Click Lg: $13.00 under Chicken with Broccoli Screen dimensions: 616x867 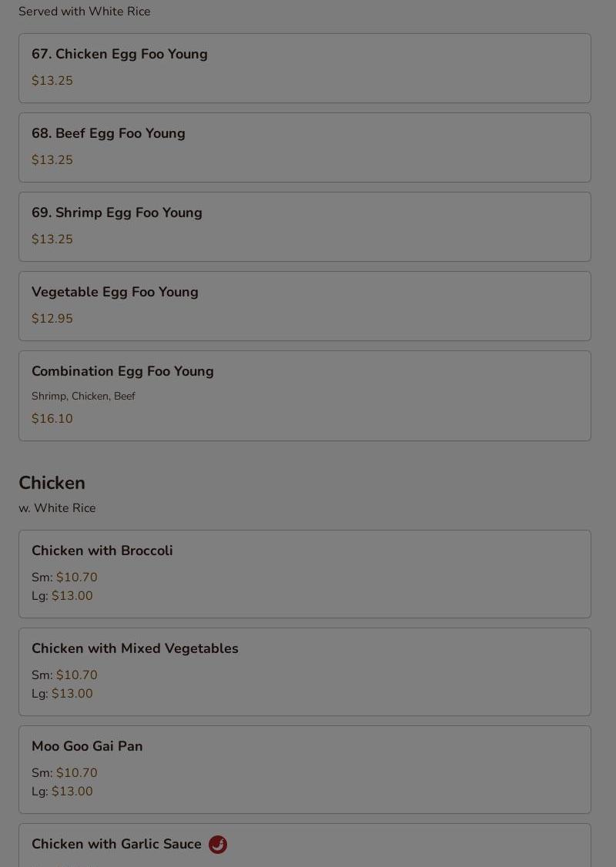62,596
